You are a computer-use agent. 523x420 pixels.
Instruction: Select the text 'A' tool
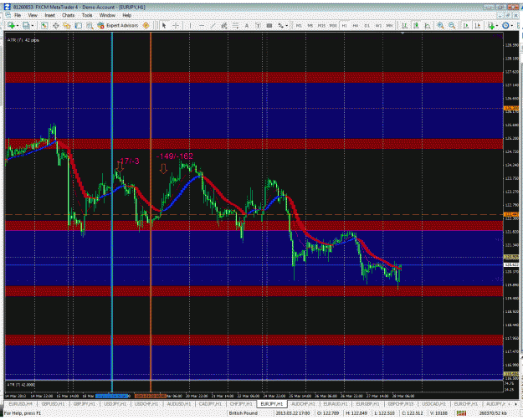[x=247, y=25]
